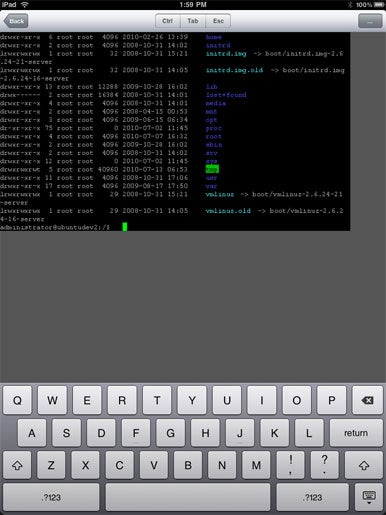Tap the Esc key button
The width and height of the screenshot is (386, 515).
218,21
